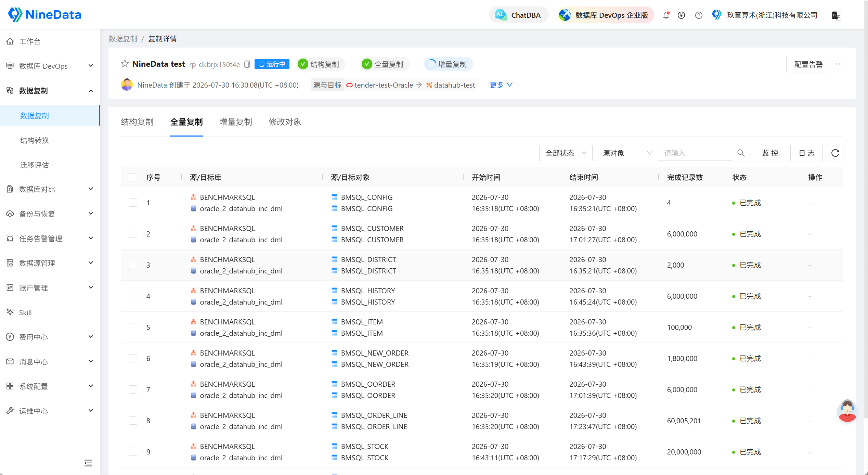Click the 60,005,201 record count cell
This screenshot has width=868, height=475.
684,421
